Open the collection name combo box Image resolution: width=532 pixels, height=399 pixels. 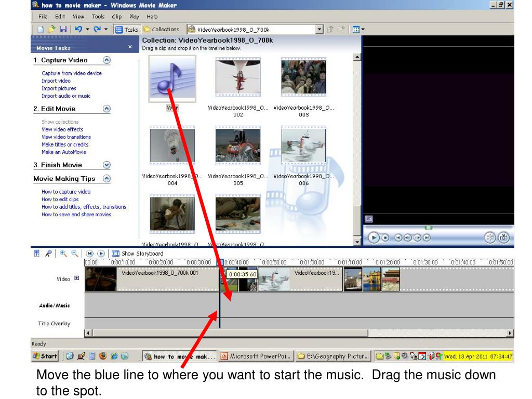[x=256, y=30]
